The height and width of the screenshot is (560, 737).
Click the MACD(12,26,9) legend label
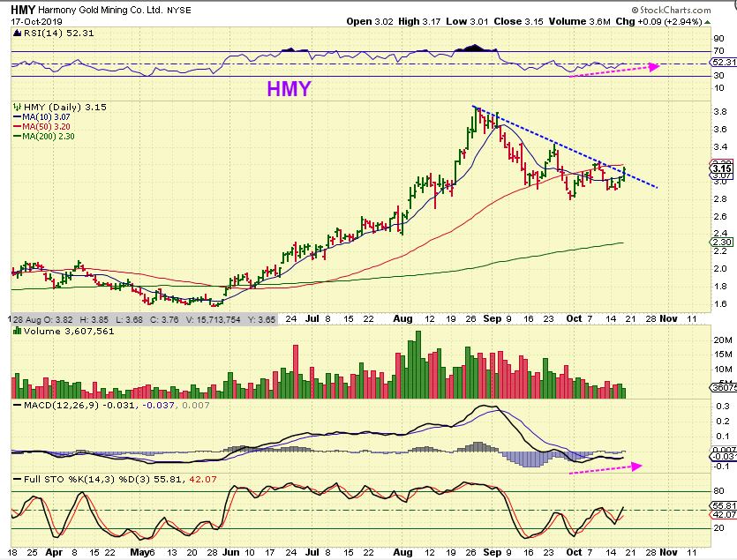click(x=61, y=405)
